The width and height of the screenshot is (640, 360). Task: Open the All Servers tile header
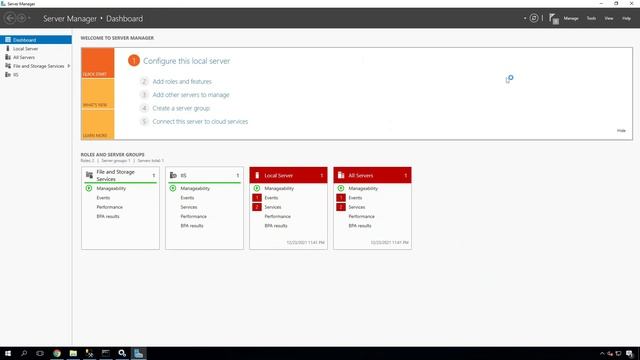[x=373, y=175]
